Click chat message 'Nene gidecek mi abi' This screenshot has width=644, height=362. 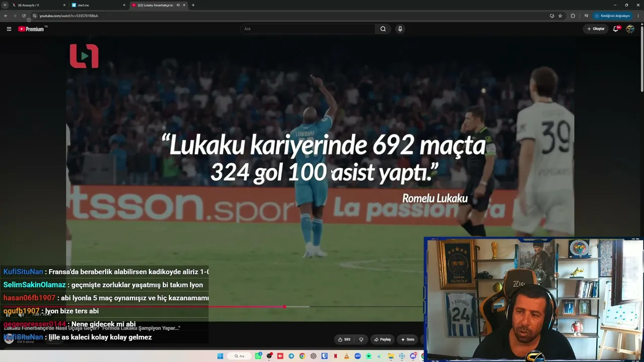(x=104, y=324)
